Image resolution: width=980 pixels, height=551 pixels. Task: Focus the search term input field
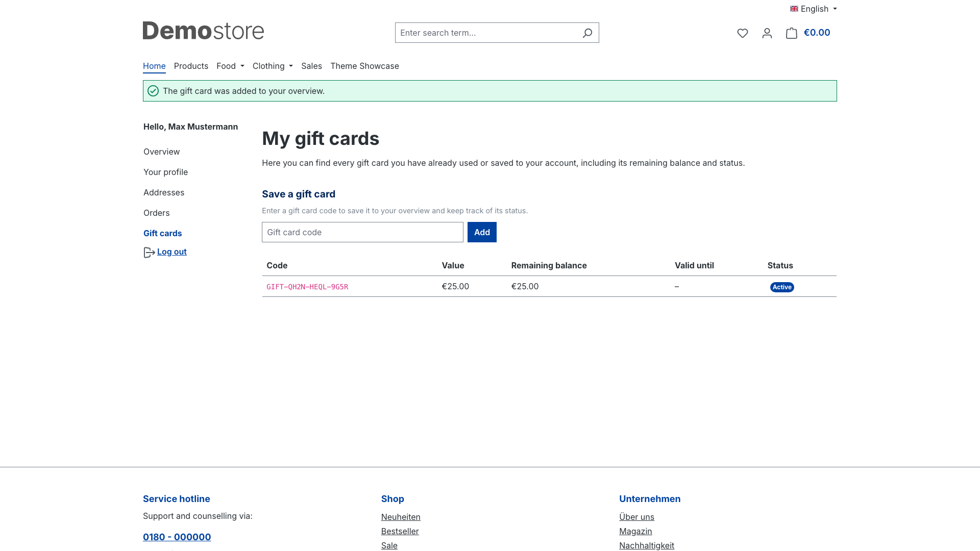coord(486,33)
